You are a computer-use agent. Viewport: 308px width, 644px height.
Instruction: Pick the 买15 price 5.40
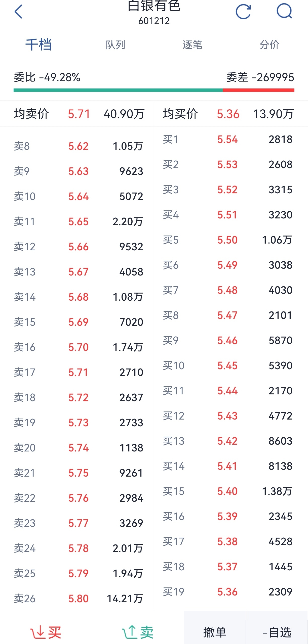pos(227,491)
